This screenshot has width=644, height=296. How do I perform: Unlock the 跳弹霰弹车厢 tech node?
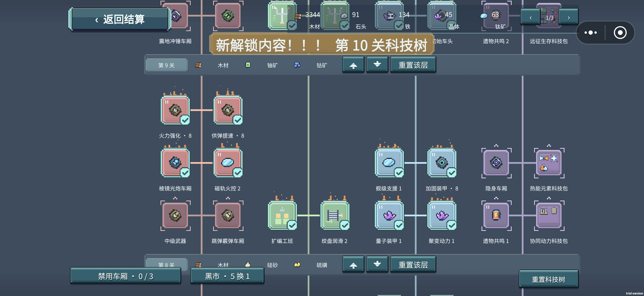coord(228,215)
